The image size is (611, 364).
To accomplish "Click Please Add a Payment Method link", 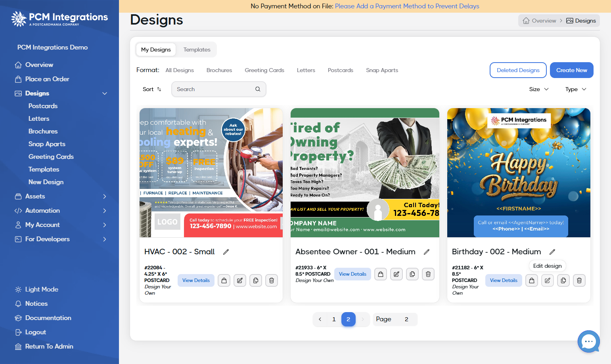I will pyautogui.click(x=407, y=6).
